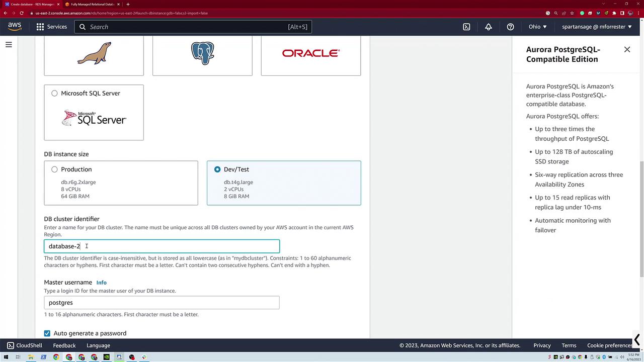Switch to the Fully Managed Relational Database tab
The height and width of the screenshot is (362, 644).
coord(92,4)
